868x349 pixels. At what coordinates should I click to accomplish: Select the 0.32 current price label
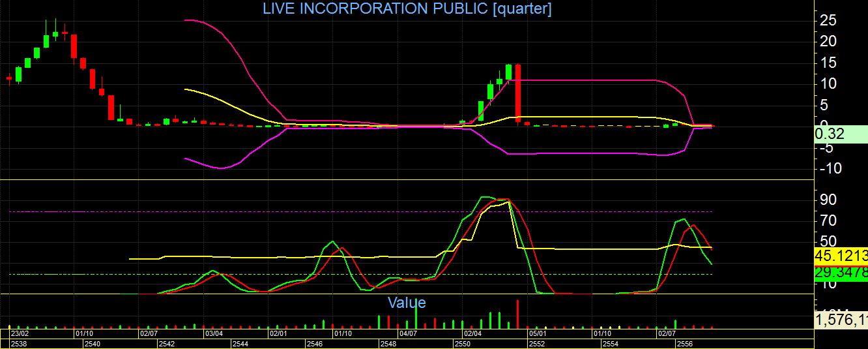(841, 134)
